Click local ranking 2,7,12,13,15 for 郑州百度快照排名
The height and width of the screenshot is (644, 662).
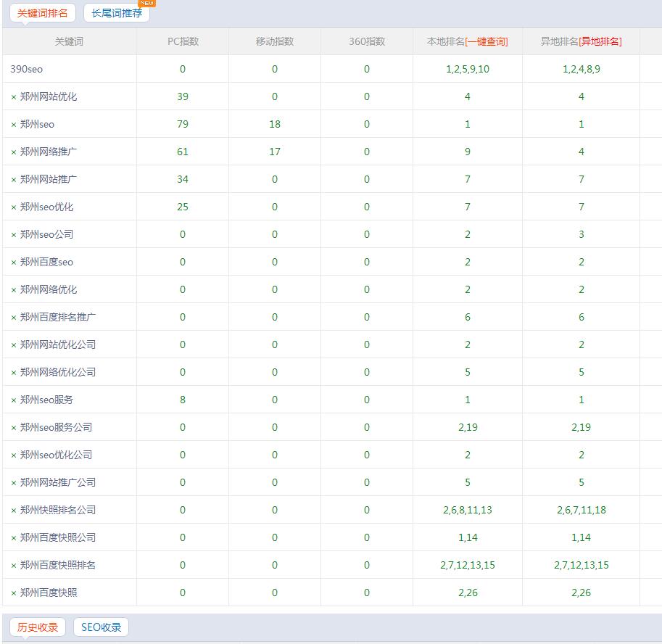pos(468,566)
